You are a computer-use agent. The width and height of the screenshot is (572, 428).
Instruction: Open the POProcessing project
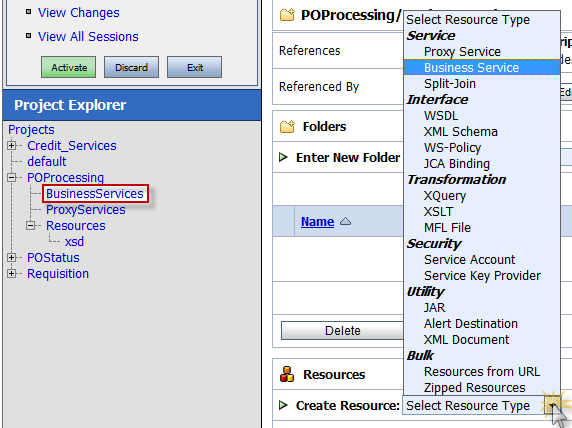pos(66,178)
